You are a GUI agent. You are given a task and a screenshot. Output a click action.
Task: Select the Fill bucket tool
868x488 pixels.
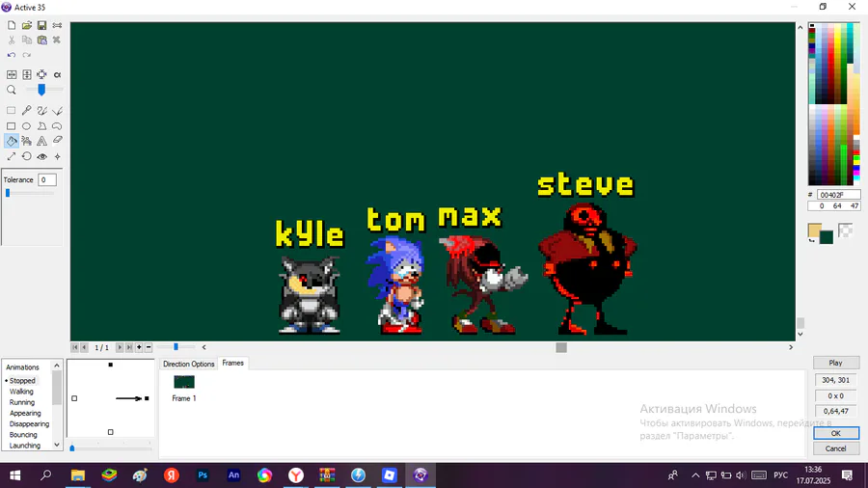[x=11, y=141]
